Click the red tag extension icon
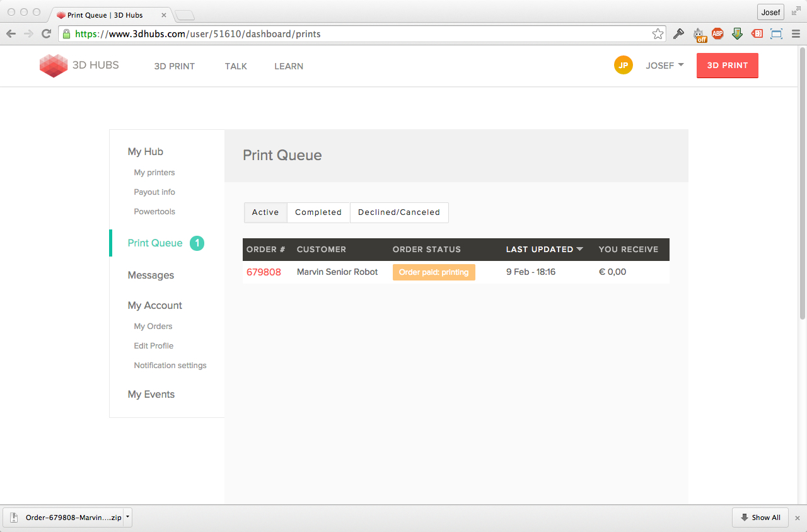The image size is (807, 532). pos(757,34)
